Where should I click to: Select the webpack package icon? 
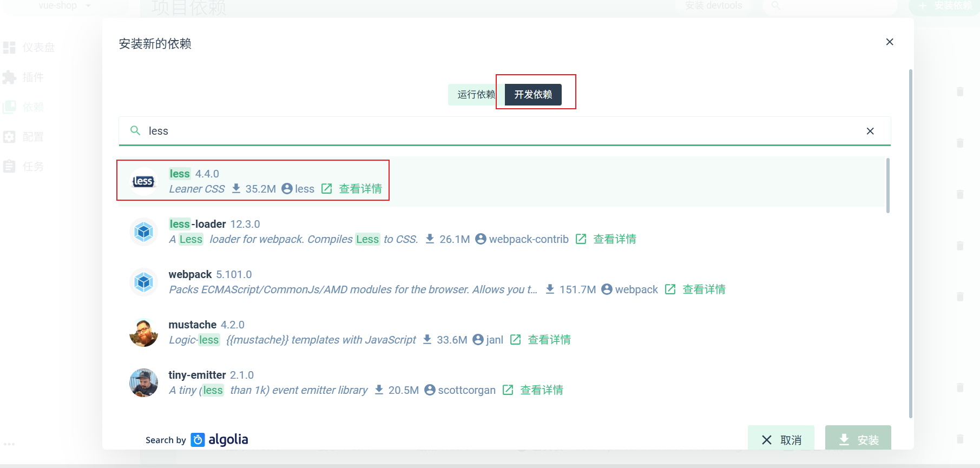click(143, 282)
